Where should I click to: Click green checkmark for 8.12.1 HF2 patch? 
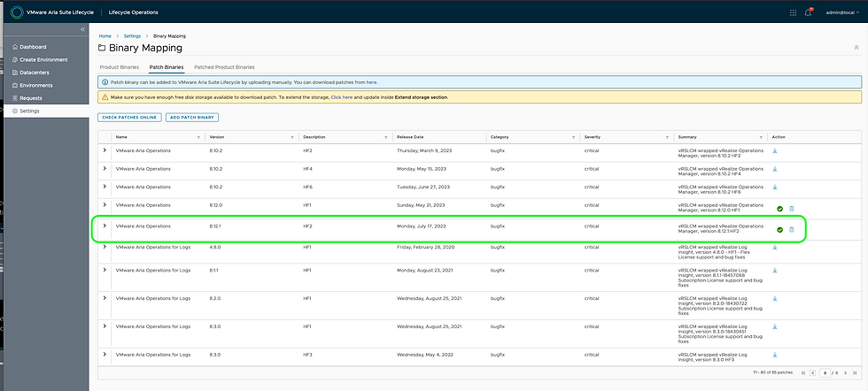779,229
